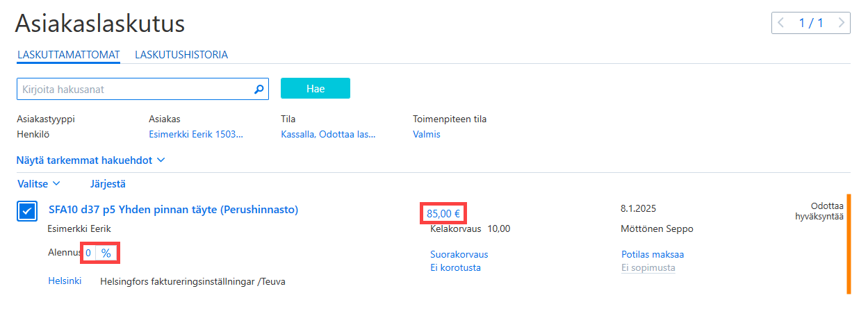Open the Asiakas filter Esimerkki Eerik
The width and height of the screenshot is (868, 325).
(196, 134)
